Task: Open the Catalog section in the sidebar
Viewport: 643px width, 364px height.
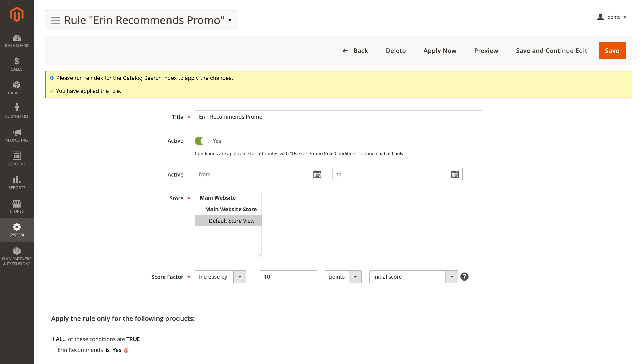Action: click(x=17, y=88)
